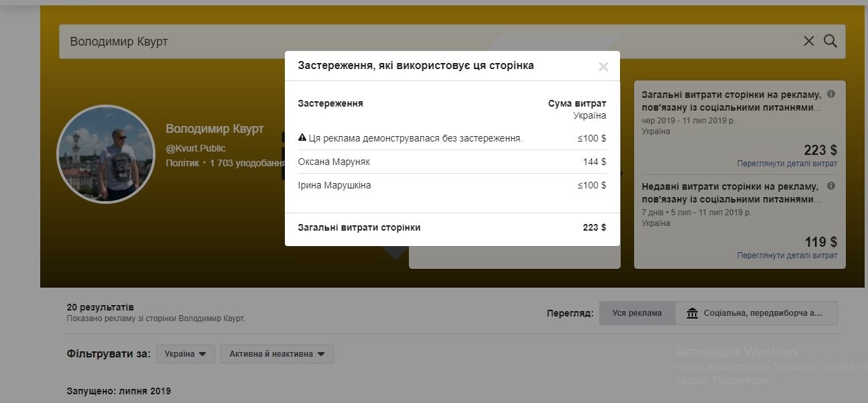Click the page name next to the avatar

click(214, 129)
